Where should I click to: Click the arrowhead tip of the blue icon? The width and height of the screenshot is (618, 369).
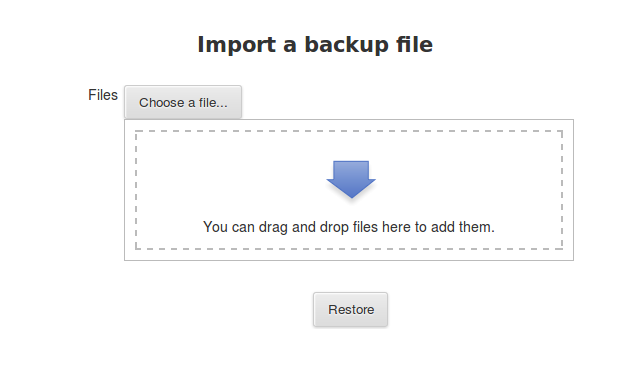351,196
